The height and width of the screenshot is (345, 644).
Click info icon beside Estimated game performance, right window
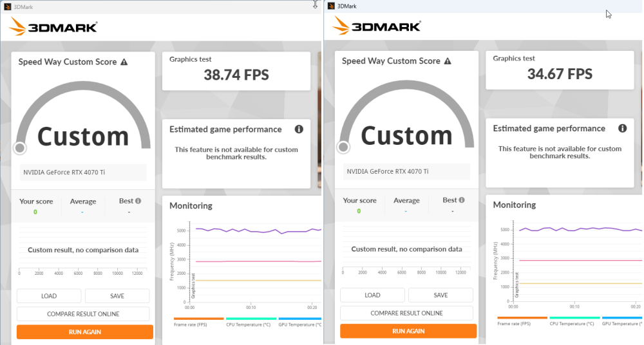point(623,129)
